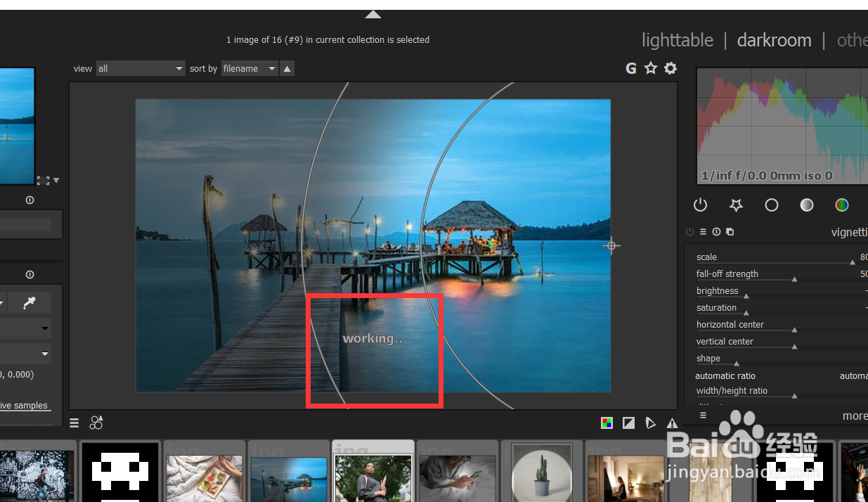Screen dimensions: 868x502
Task: Create a new vignetting module instance
Action: [730, 231]
